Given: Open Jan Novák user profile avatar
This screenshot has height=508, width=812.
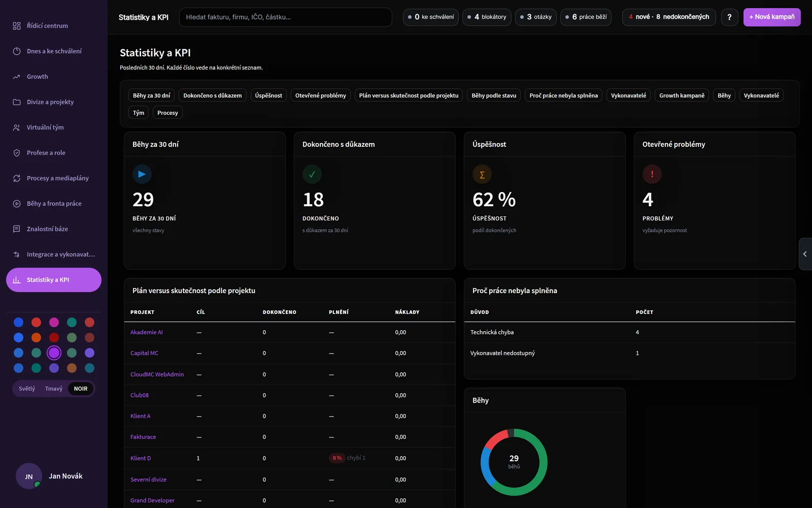Looking at the screenshot, I should 29,477.
